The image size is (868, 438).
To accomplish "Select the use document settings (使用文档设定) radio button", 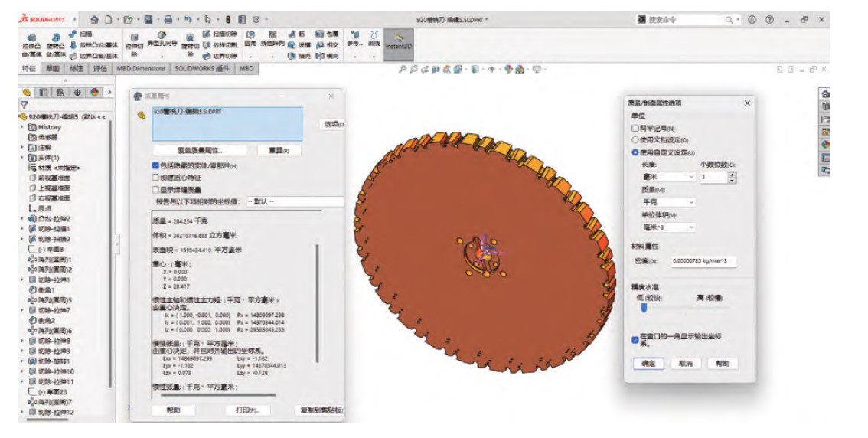I will (634, 140).
